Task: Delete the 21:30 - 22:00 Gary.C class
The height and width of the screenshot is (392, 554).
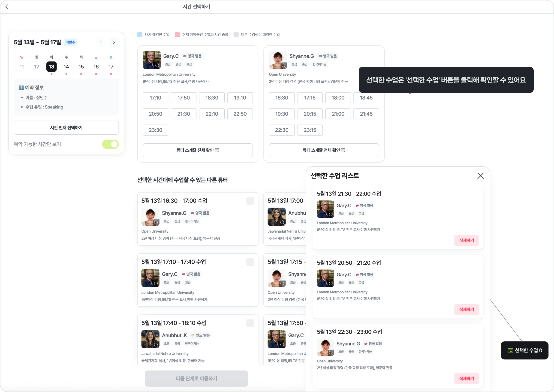Action: 467,240
